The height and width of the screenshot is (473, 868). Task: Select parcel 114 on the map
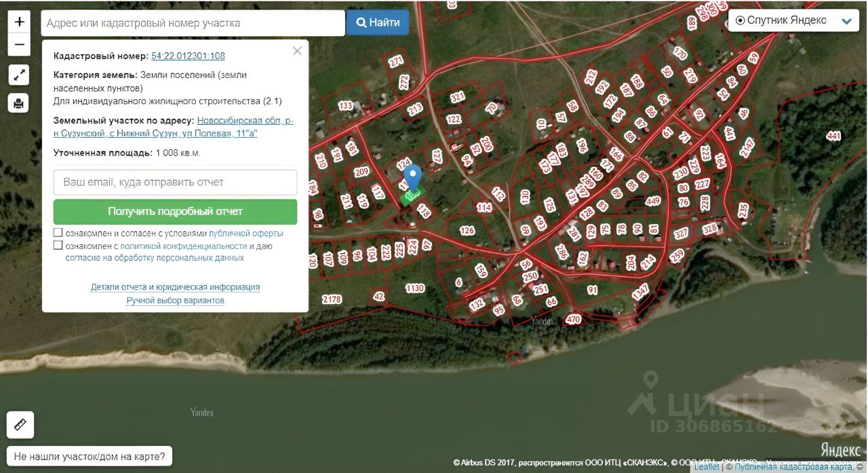[484, 208]
